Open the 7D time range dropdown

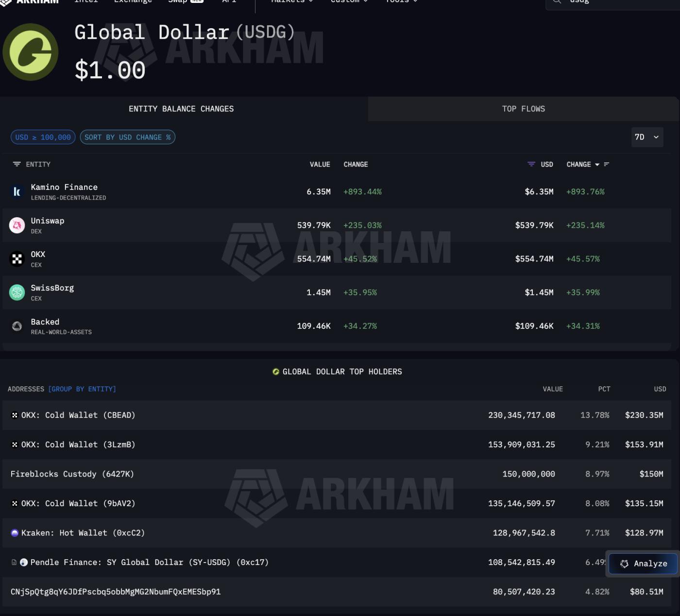646,137
